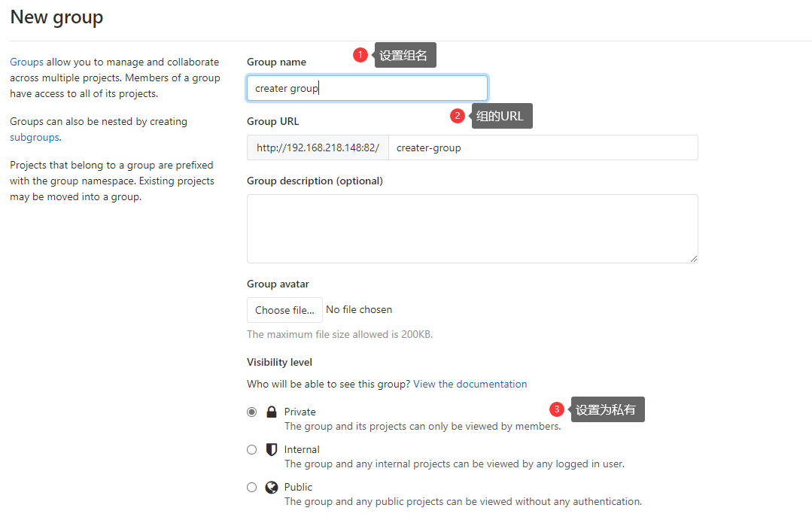Viewport: 812px width, 523px height.
Task: Click the red number 1 annotation badge
Action: tap(360, 55)
